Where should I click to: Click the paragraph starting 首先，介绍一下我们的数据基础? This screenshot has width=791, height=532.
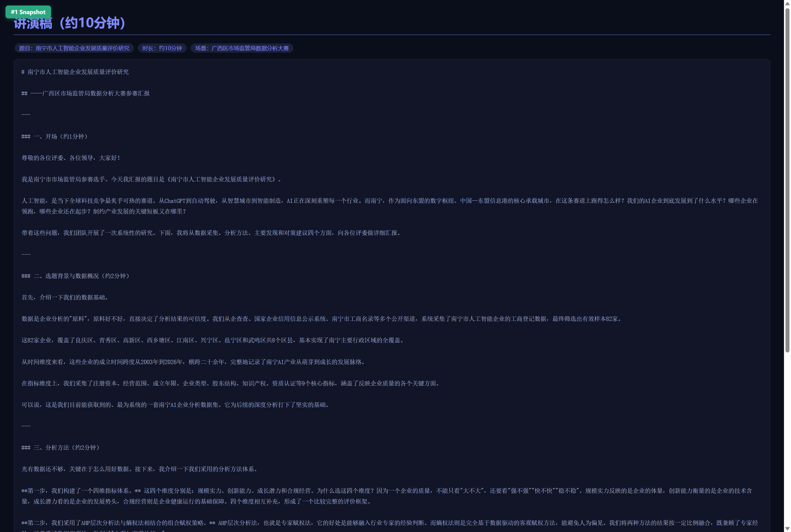click(65, 297)
